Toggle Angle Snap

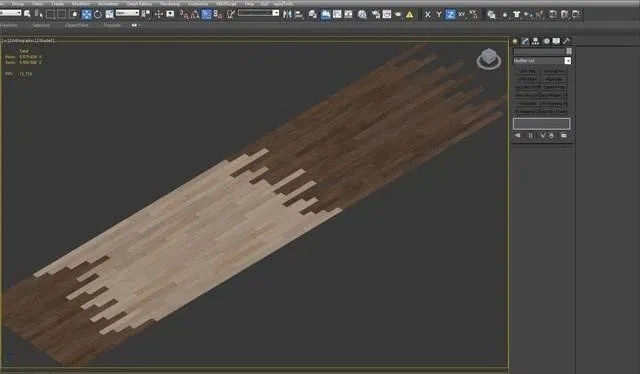(x=195, y=15)
